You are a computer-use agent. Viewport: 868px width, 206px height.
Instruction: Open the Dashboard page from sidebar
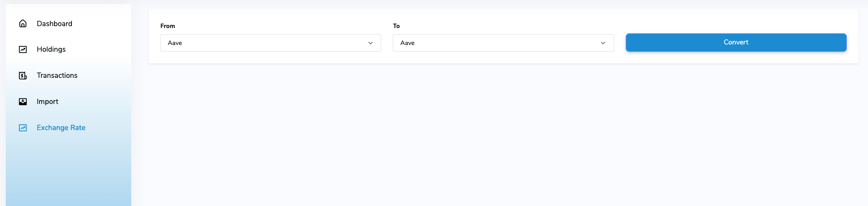point(55,24)
